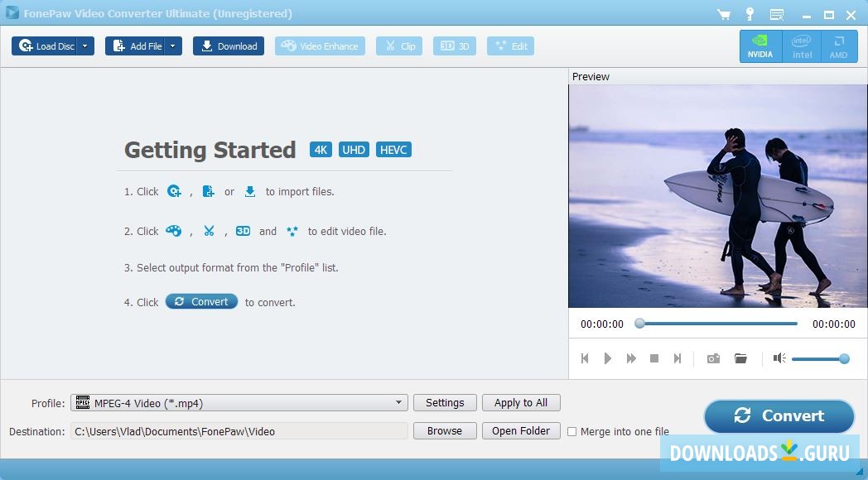
Task: Adjust the volume slider
Action: 821,359
